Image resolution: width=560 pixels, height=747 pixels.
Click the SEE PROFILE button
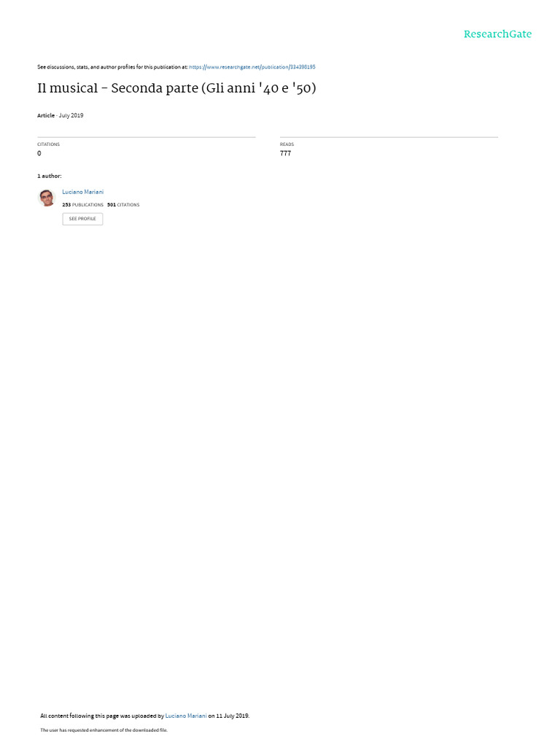point(82,219)
